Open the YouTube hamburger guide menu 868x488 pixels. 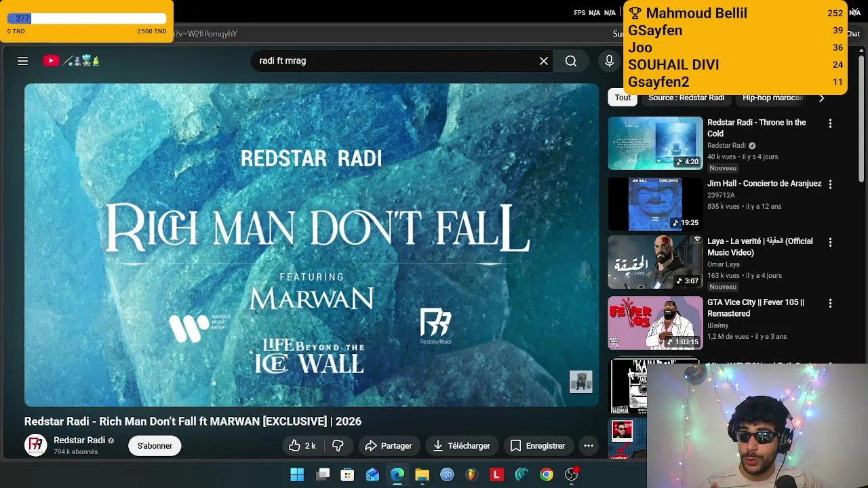tap(22, 61)
